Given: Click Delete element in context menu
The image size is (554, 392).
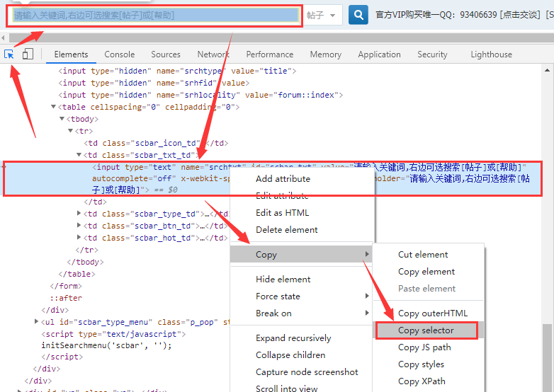Looking at the screenshot, I should 286,230.
